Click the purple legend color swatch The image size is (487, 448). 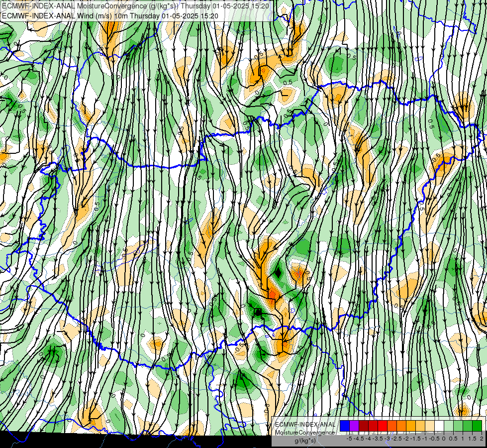coord(354,426)
